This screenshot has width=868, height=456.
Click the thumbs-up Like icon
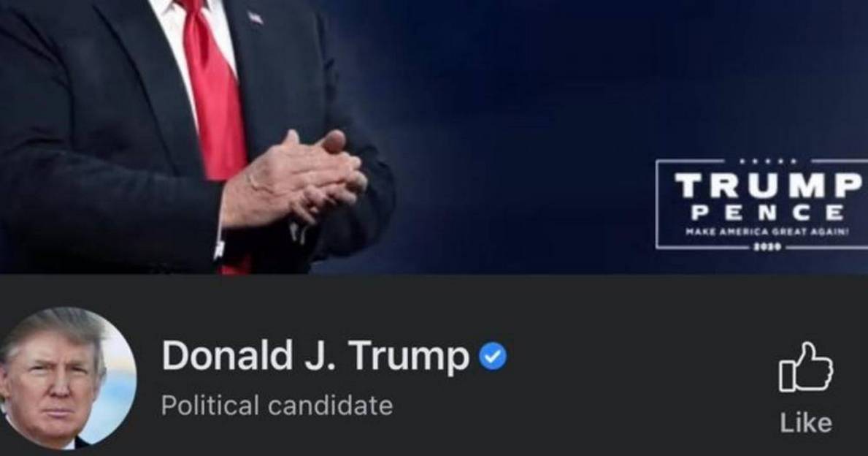(805, 368)
